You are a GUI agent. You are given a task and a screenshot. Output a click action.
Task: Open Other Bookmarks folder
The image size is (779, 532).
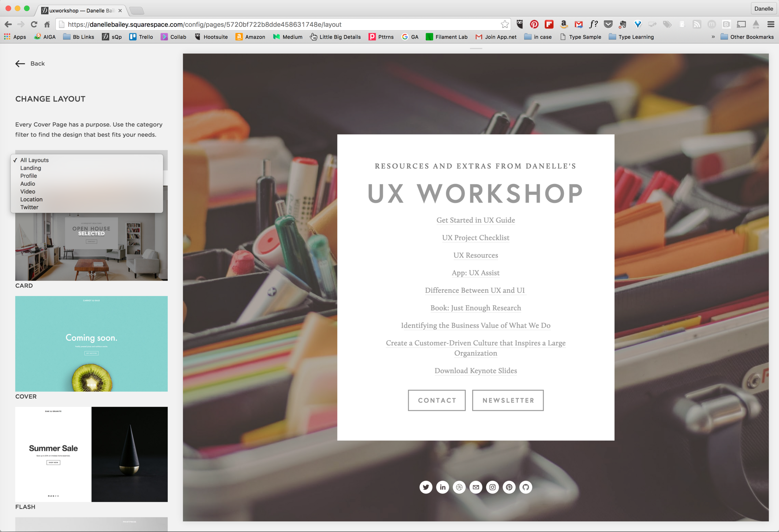747,37
